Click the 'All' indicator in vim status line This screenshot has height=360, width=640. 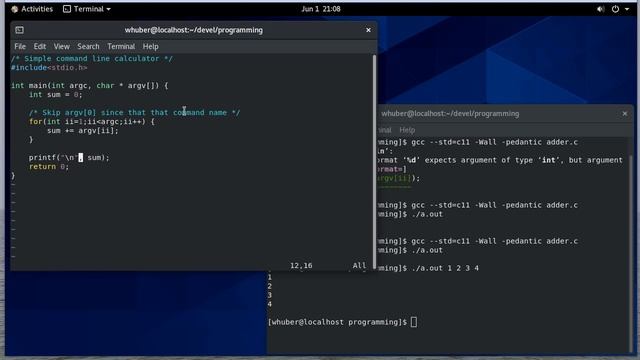coord(359,266)
